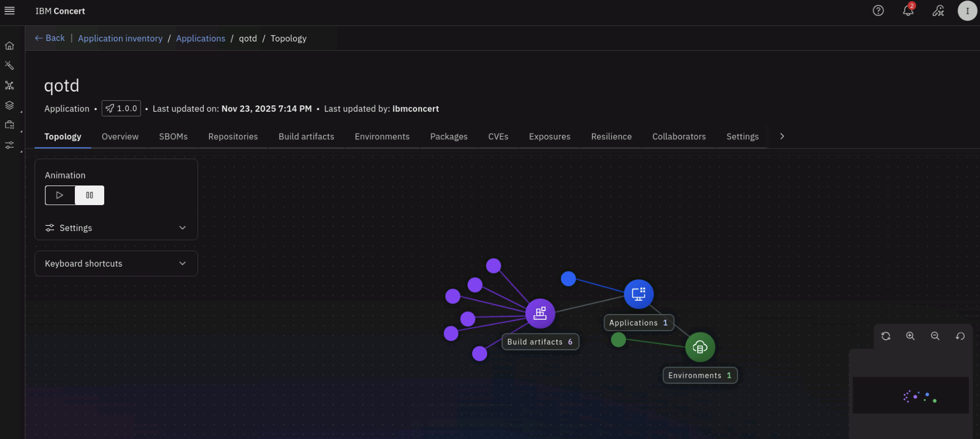Select the Build artifacts hub node
This screenshot has height=439, width=980.
tap(540, 313)
